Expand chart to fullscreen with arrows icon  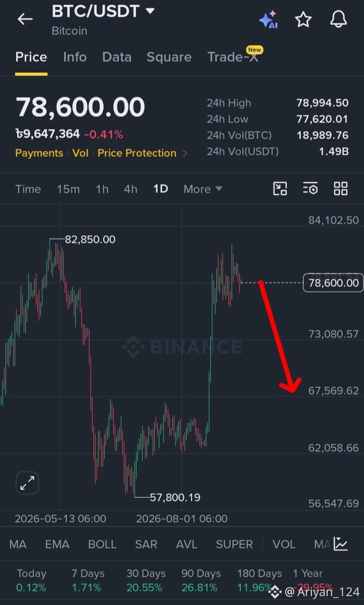(x=27, y=483)
